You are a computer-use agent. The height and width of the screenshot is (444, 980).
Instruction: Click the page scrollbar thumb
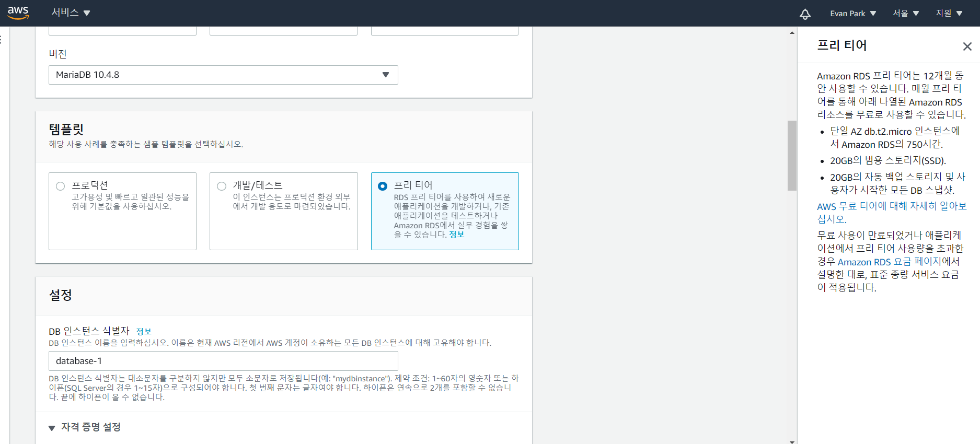(792, 156)
